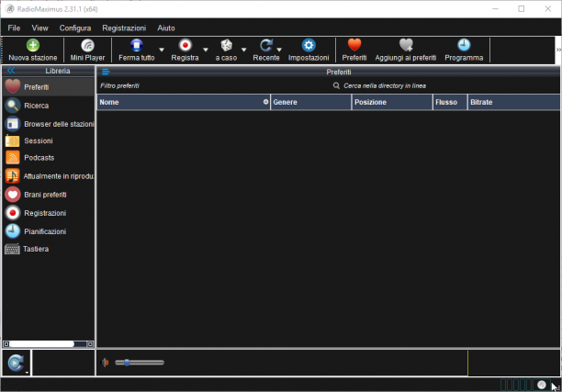Sort by the Genere column header
562x392 pixels.
[311, 102]
